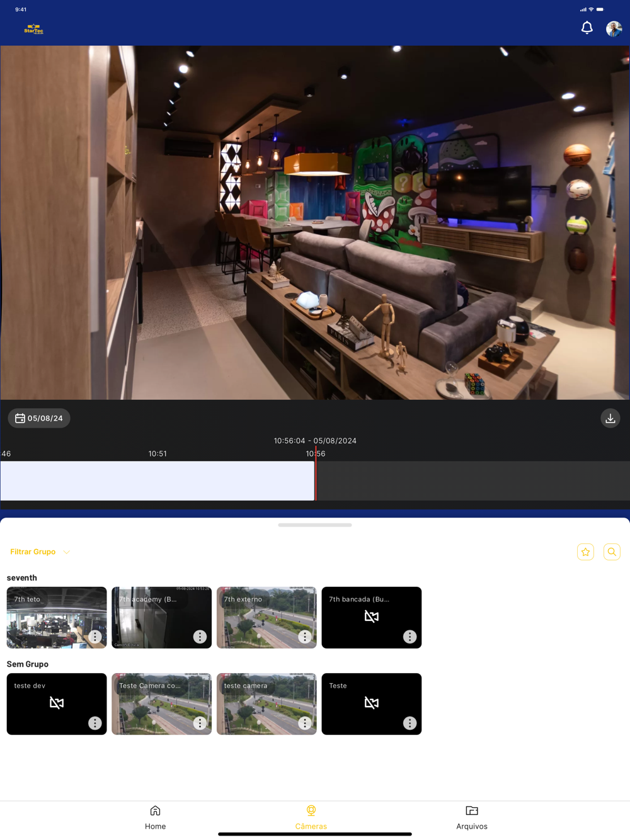Screen dimensions: 630x840
Task: Open options for 7th academy camera
Action: point(200,637)
